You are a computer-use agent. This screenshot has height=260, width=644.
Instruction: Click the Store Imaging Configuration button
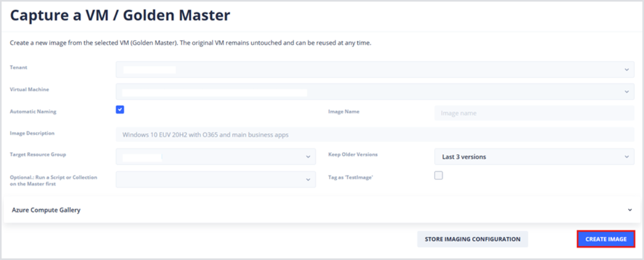[x=472, y=239]
